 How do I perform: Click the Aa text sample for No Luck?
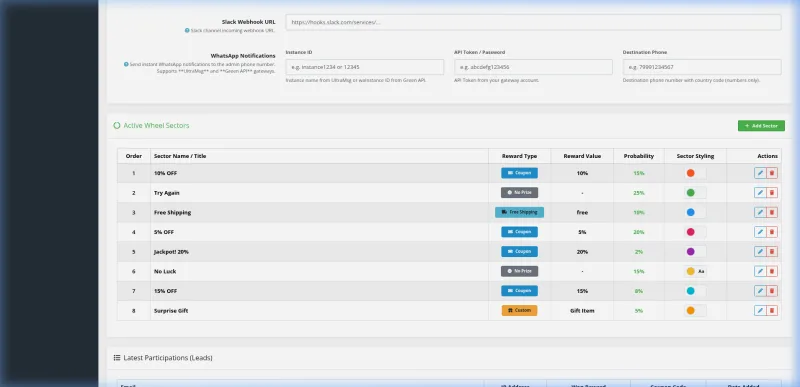coord(701,271)
